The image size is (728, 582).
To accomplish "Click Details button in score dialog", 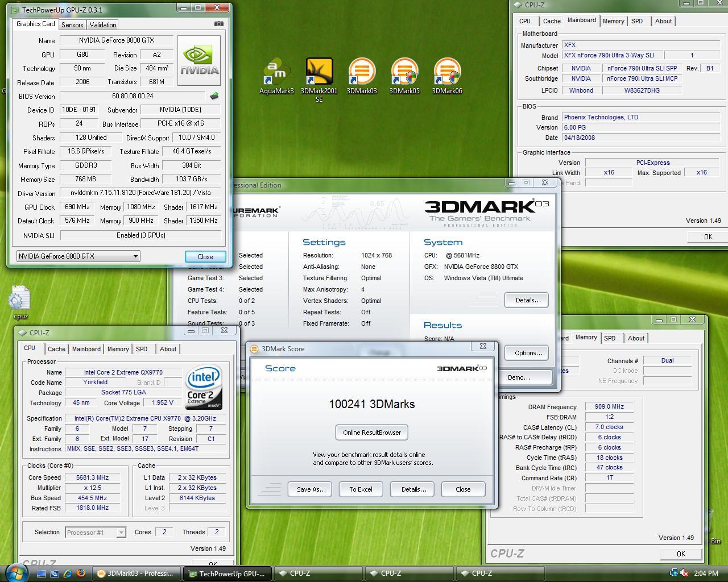I will point(412,489).
